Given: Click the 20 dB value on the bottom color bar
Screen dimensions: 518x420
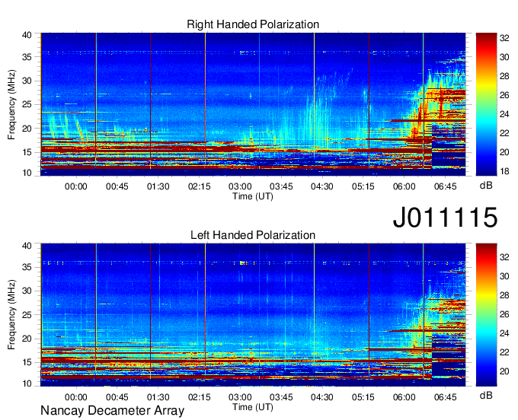Looking at the screenshot, I should pos(504,371).
